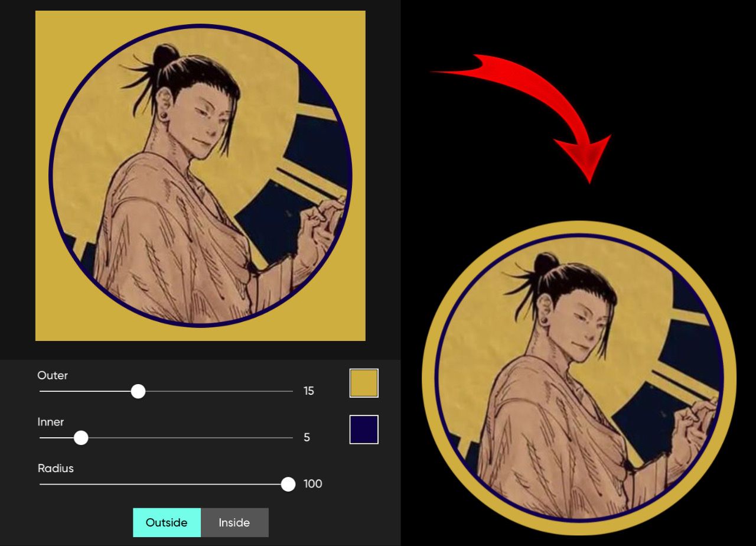Click the Inner value 5
The height and width of the screenshot is (546, 756).
307,438
